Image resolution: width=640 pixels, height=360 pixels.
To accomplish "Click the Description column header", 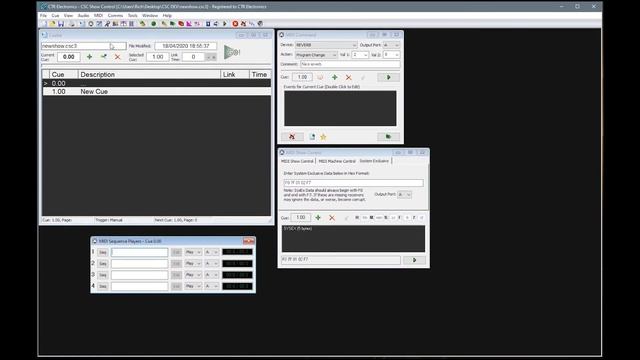I will 149,74.
